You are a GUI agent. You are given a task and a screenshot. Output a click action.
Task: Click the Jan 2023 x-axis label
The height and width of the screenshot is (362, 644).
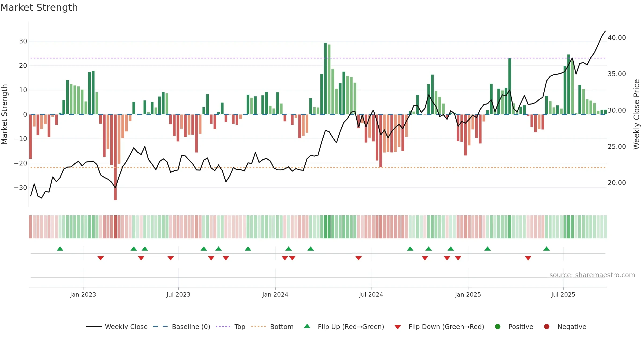click(x=83, y=294)
